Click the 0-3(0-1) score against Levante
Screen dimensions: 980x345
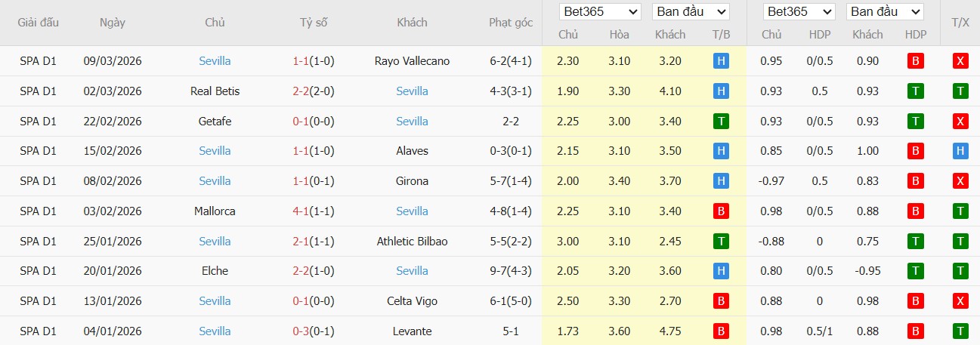coord(314,331)
